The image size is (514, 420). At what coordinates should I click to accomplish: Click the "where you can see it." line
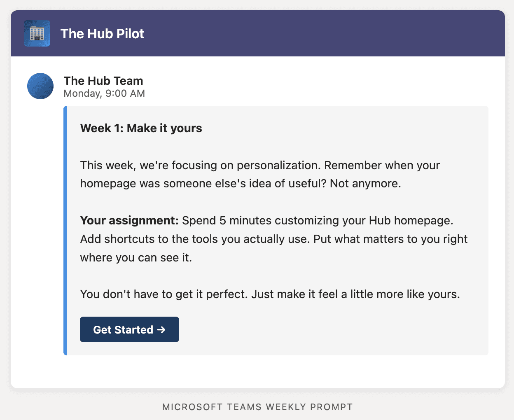[x=136, y=258]
